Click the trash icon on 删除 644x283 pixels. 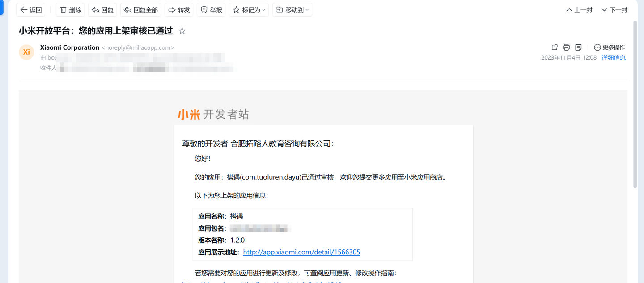tap(64, 10)
